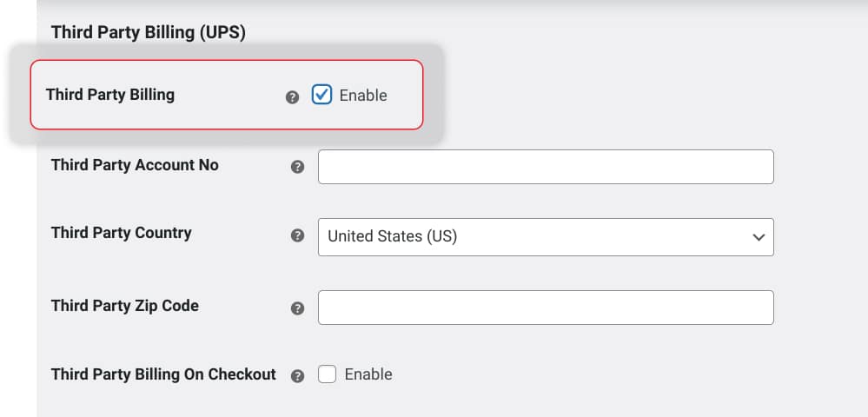Click the Enable label beside Third Party Billing
This screenshot has height=417, width=868.
(x=363, y=96)
